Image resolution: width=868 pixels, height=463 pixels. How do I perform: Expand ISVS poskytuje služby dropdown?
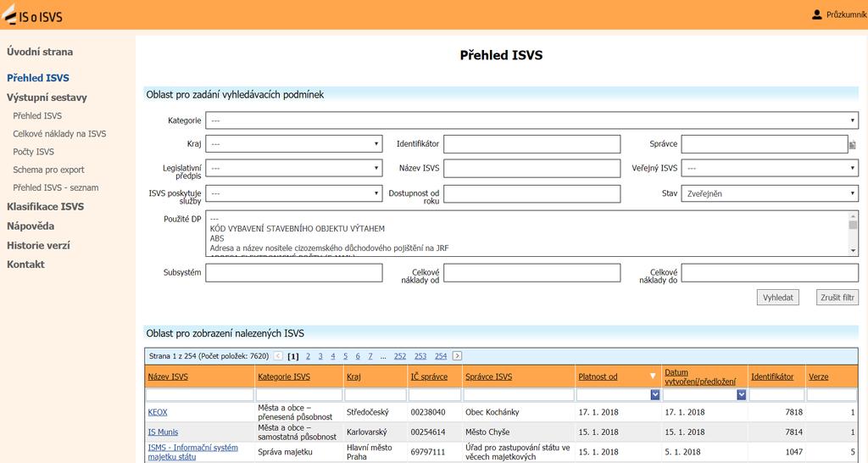(294, 193)
